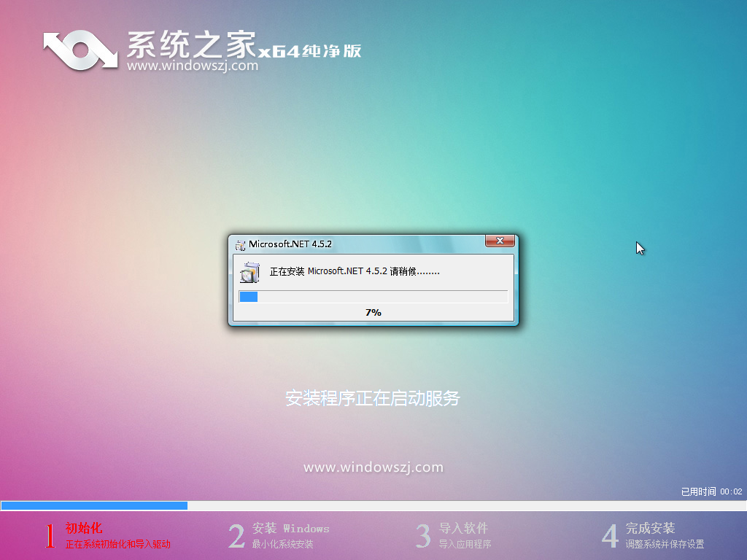Screen dimensions: 747x560
Task: Select the step 3 导入软件 indicator
Action: (423, 534)
